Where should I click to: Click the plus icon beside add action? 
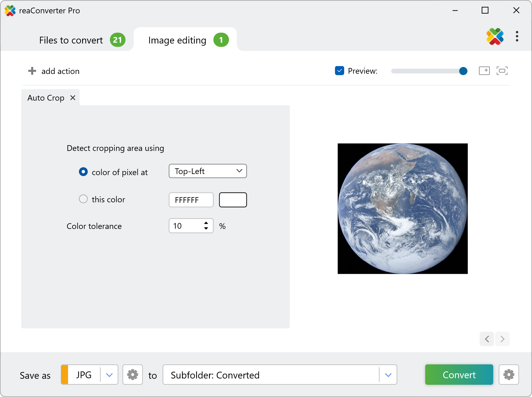pos(32,71)
